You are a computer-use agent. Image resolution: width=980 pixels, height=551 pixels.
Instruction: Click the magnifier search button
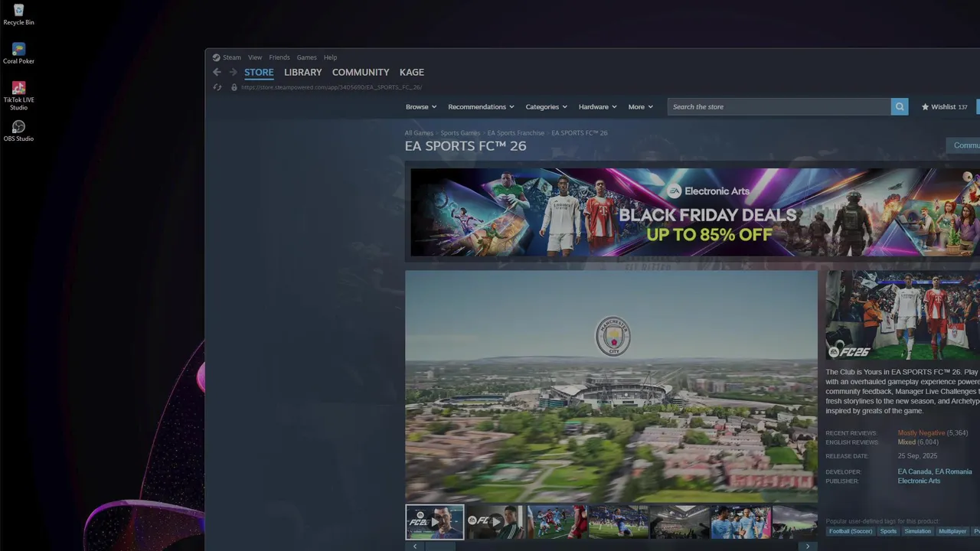pos(900,107)
